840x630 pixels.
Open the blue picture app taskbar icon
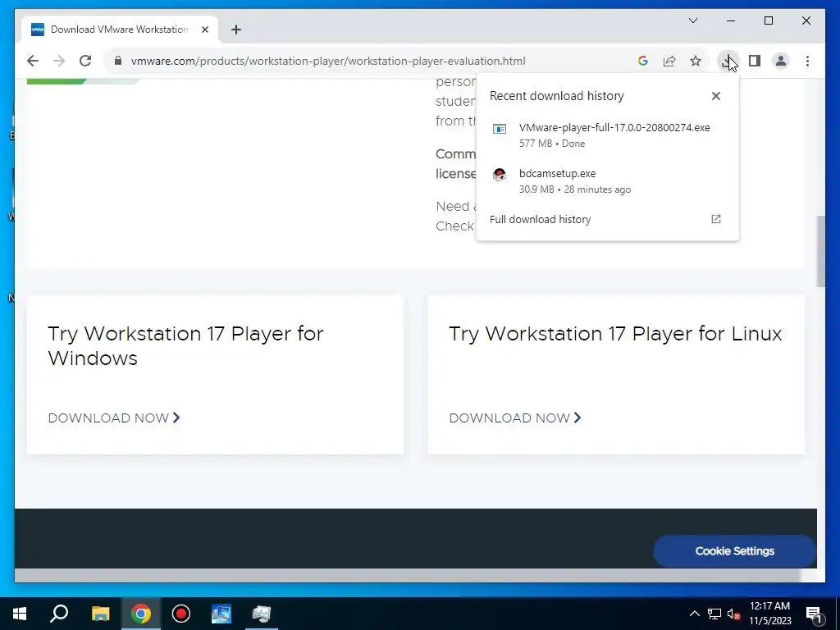pos(221,614)
